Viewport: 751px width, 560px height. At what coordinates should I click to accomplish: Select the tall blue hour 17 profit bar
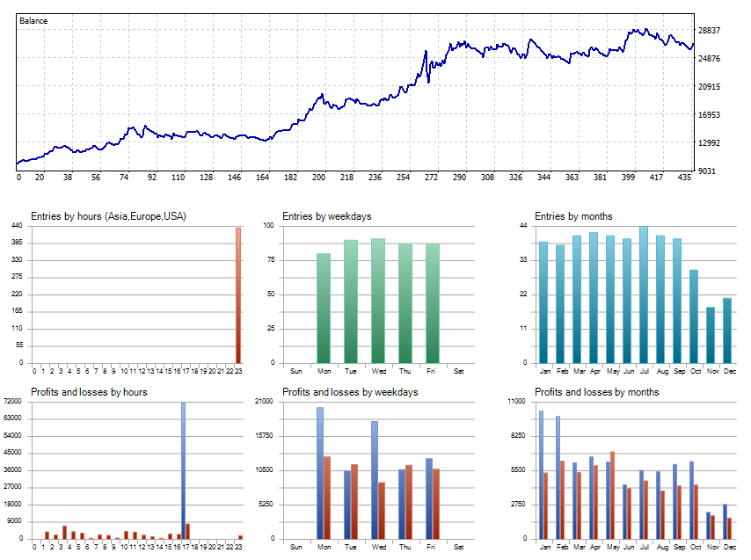click(184, 470)
